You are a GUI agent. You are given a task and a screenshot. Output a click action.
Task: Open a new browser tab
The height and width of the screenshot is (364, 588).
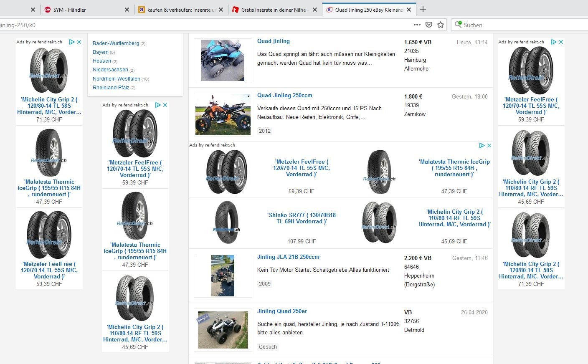pyautogui.click(x=423, y=9)
